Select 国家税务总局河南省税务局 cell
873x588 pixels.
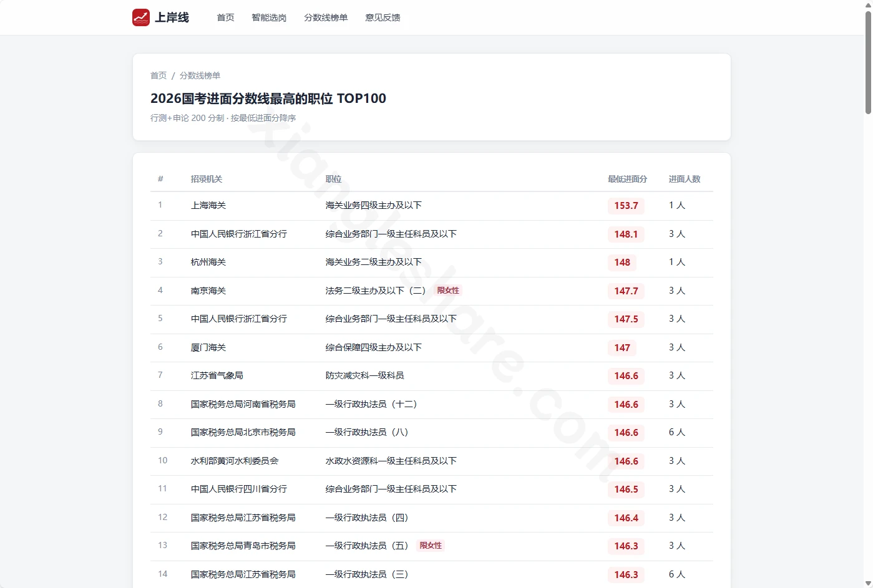pyautogui.click(x=243, y=404)
